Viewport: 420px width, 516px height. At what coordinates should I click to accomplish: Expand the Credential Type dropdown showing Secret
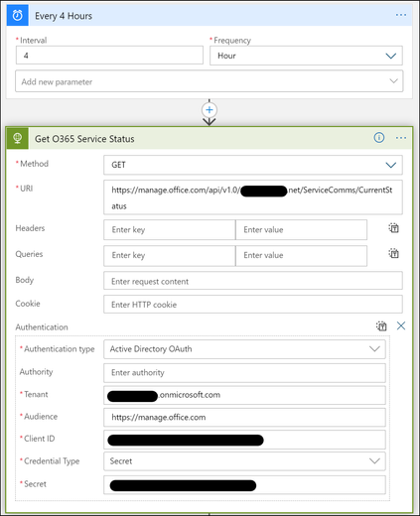[x=244, y=461]
